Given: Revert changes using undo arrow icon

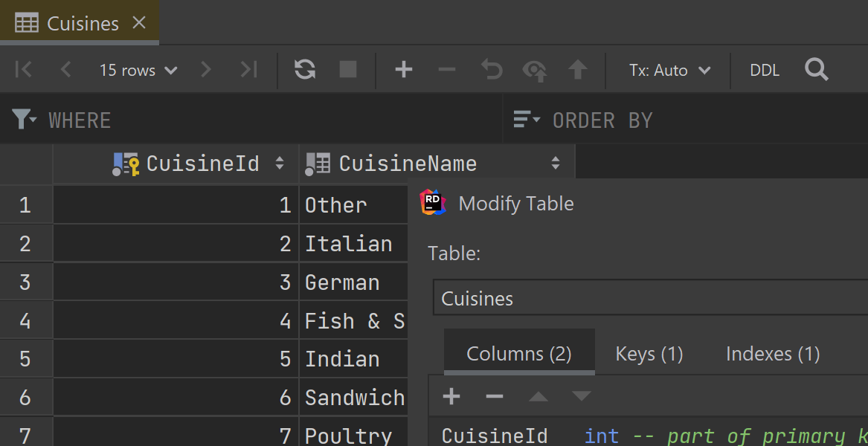Looking at the screenshot, I should (x=490, y=69).
